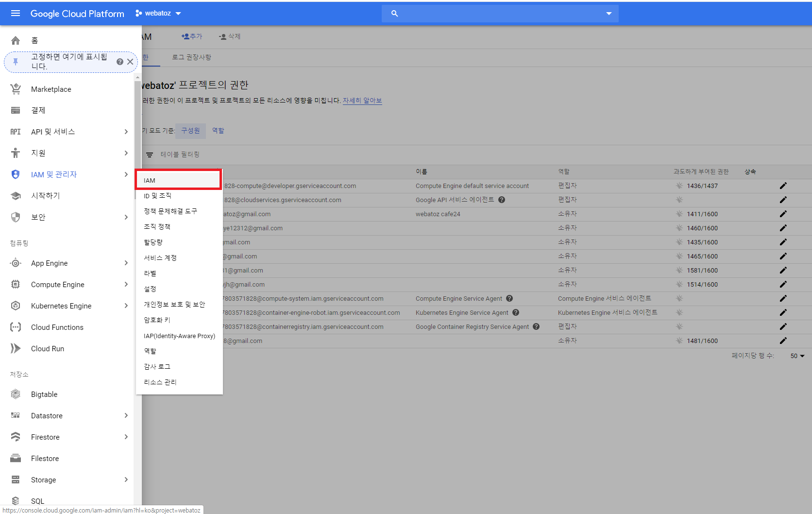Expand Datastore submenu arrow
The width and height of the screenshot is (812, 514).
(126, 415)
